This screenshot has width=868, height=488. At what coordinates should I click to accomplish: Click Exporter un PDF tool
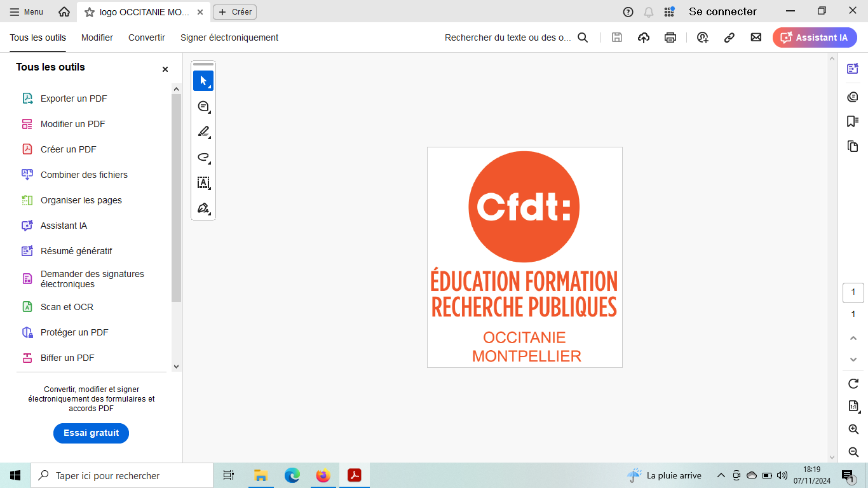tap(74, 98)
